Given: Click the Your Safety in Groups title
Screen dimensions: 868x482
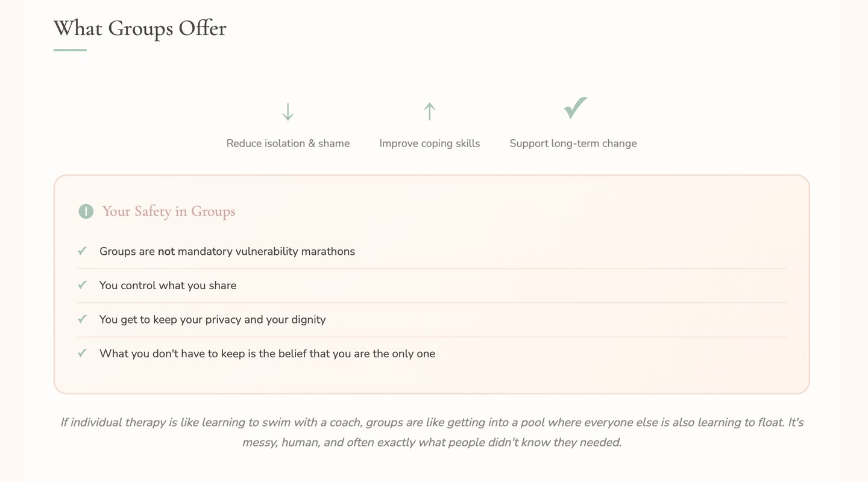Looking at the screenshot, I should pyautogui.click(x=169, y=211).
